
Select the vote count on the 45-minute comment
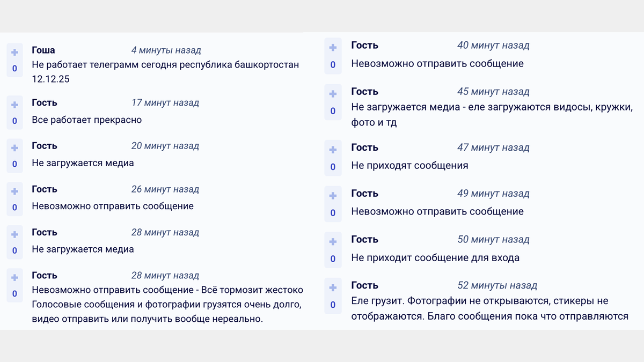point(333,109)
